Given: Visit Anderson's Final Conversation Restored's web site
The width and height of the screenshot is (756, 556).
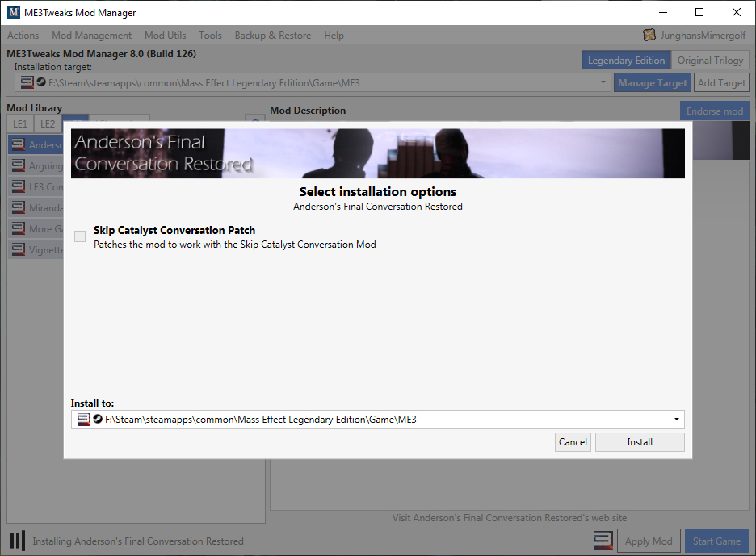Looking at the screenshot, I should 509,518.
